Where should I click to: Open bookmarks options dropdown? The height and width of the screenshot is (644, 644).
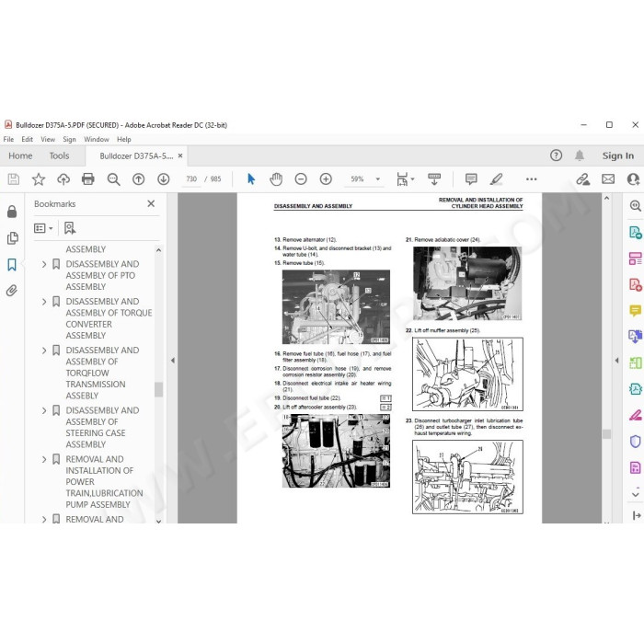pyautogui.click(x=43, y=228)
